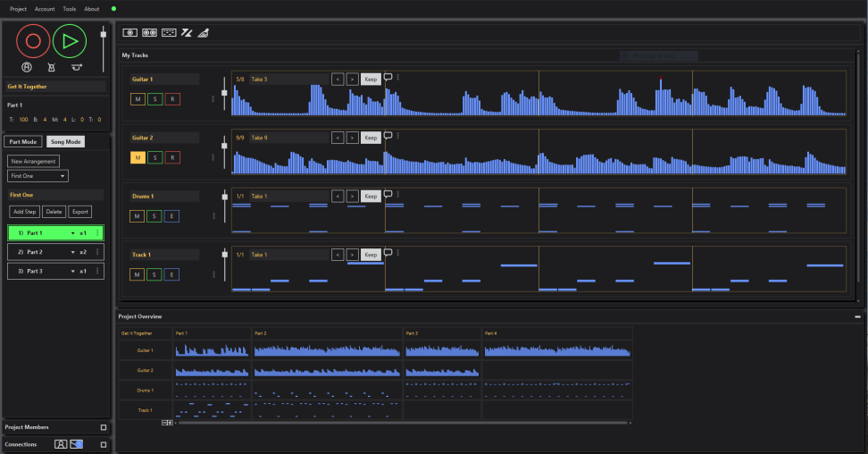The image size is (868, 454).
Task: Open the First One arrangement dropdown
Action: pyautogui.click(x=38, y=176)
